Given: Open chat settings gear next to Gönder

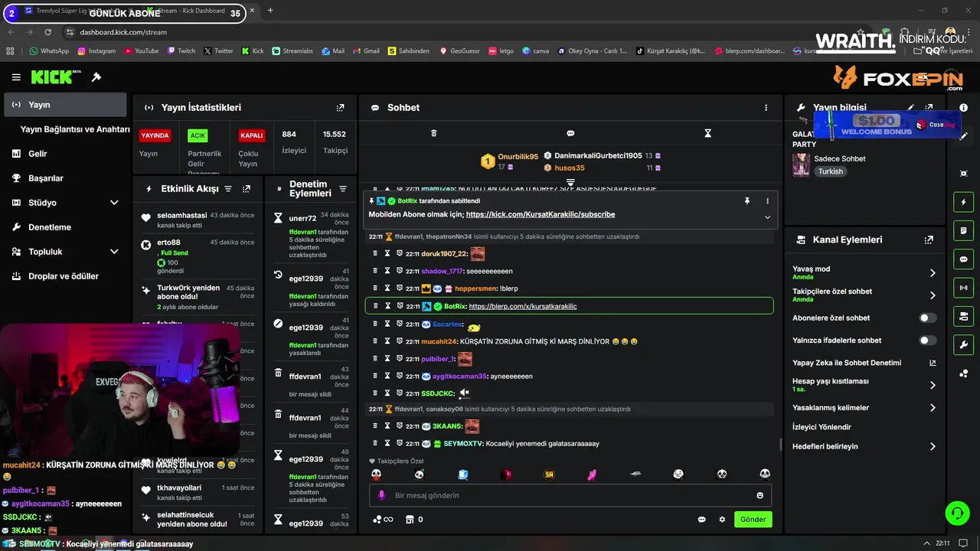Looking at the screenshot, I should coord(722,520).
